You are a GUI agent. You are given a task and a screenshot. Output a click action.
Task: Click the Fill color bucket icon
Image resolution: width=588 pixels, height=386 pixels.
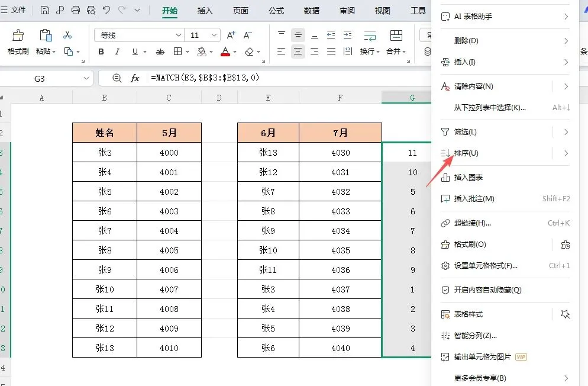coord(202,52)
